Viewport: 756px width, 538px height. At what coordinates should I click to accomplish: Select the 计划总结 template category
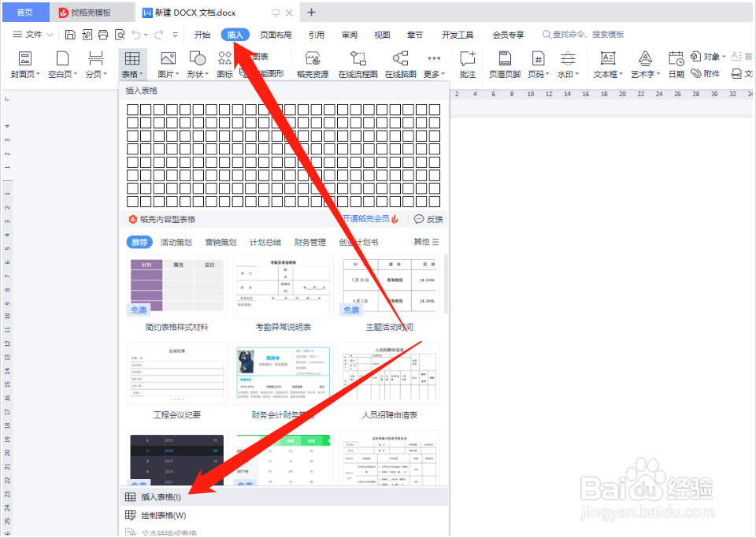[x=265, y=242]
